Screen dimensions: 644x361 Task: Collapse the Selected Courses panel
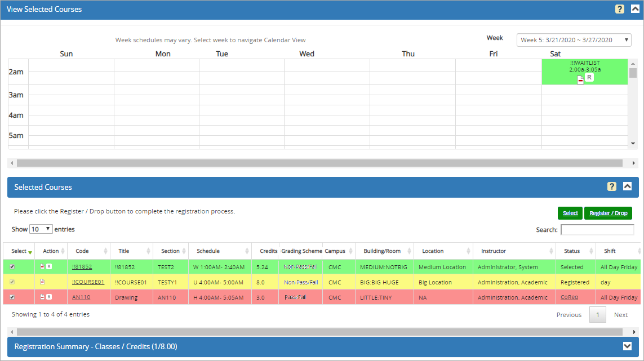[627, 187]
